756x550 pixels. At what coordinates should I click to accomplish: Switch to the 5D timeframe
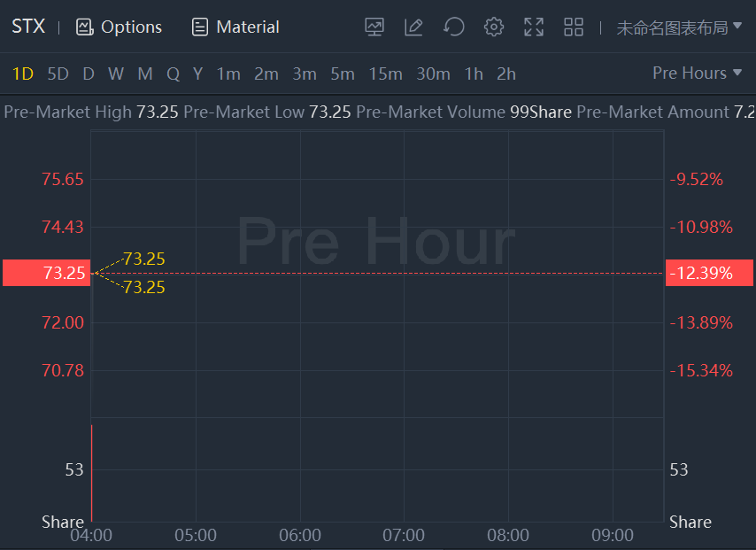(58, 74)
